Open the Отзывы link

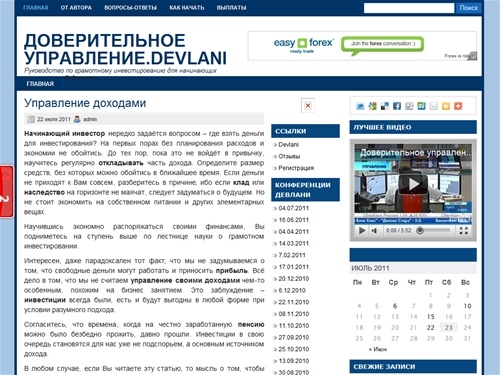tap(289, 156)
